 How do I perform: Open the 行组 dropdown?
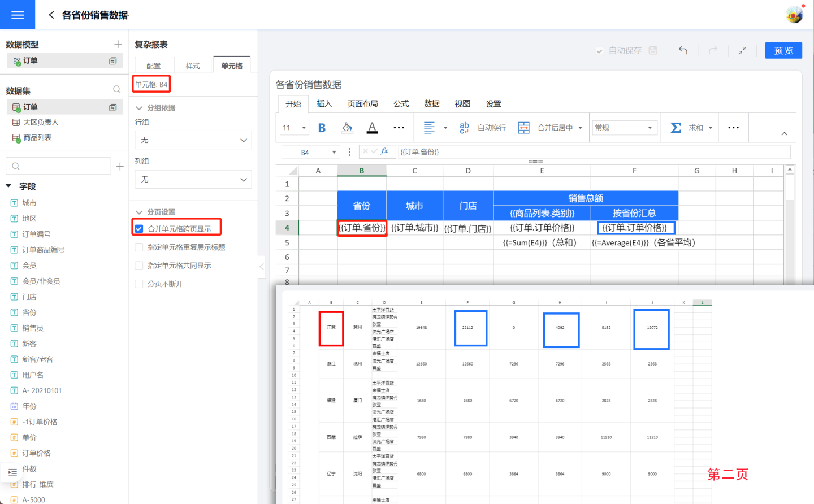coord(193,140)
